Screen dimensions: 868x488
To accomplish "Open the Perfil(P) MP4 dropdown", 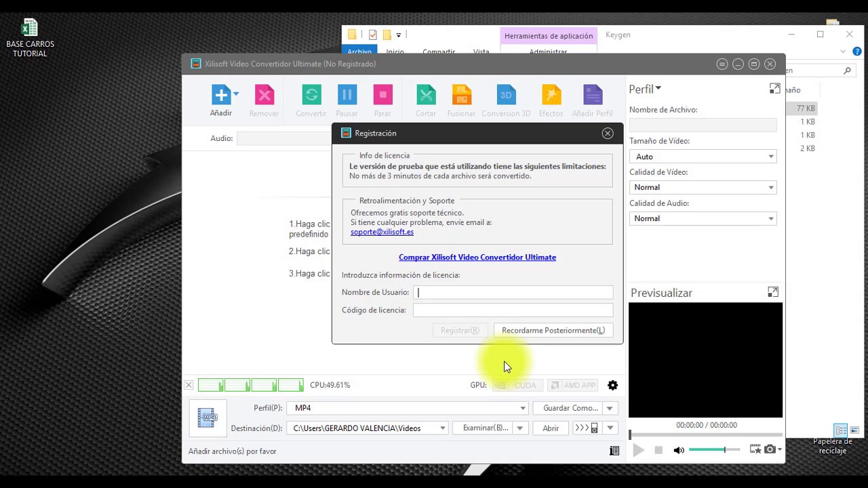I will [408, 408].
